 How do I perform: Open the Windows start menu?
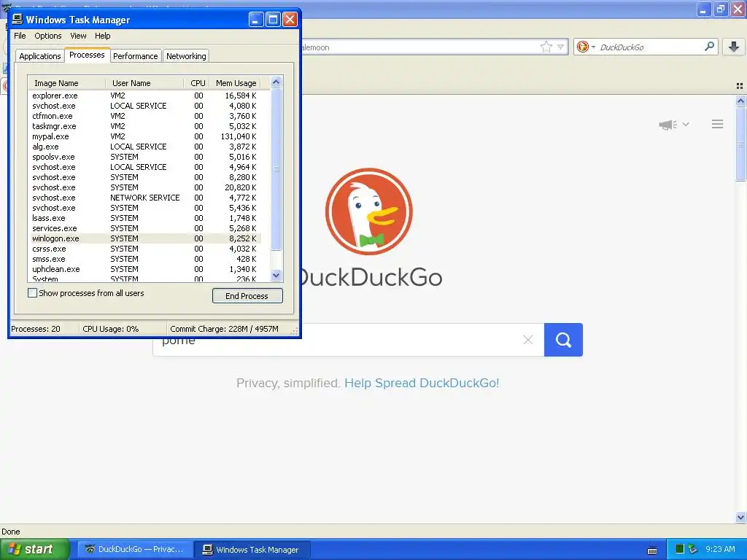pos(34,549)
